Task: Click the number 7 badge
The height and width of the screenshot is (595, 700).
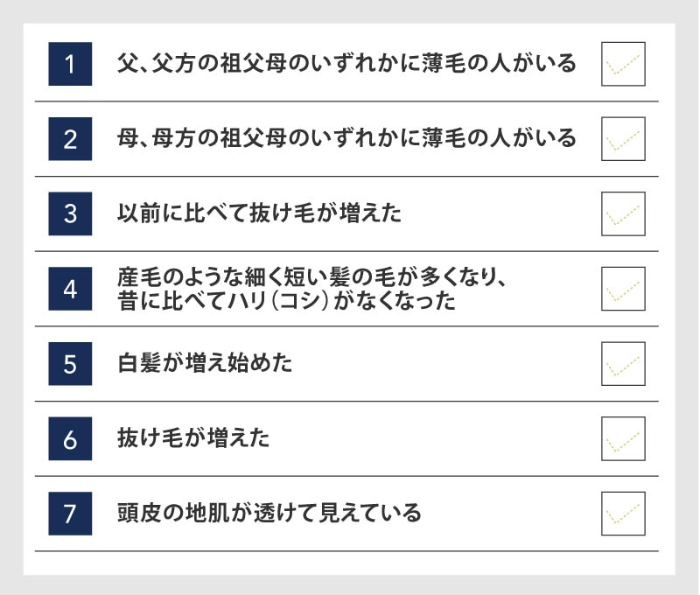Action: (x=70, y=514)
